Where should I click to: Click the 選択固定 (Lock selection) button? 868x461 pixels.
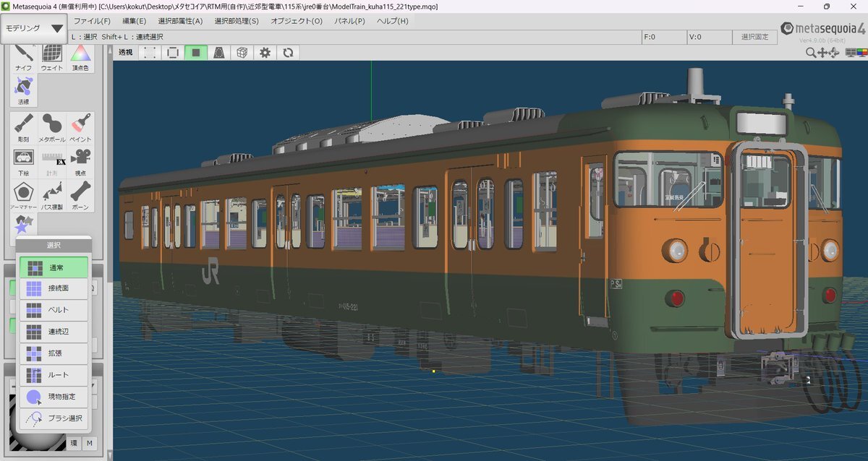tap(754, 37)
